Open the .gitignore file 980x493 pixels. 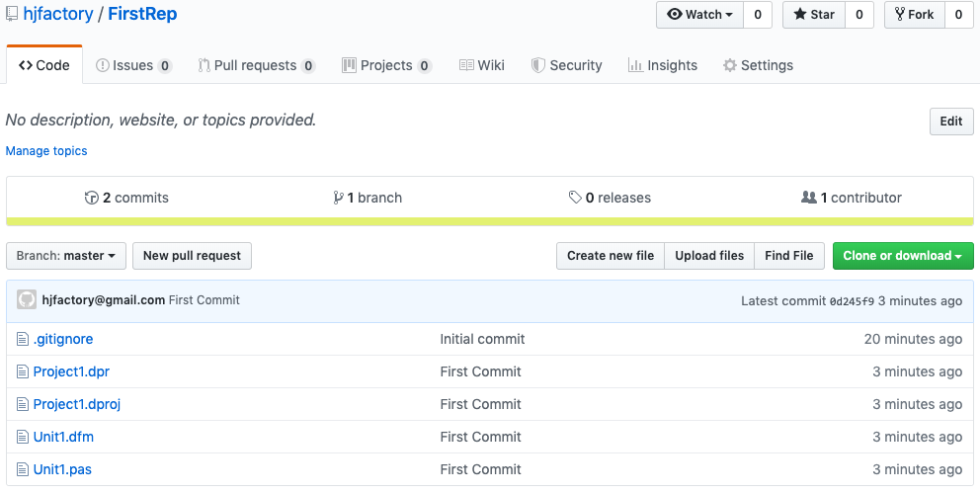pyautogui.click(x=63, y=339)
